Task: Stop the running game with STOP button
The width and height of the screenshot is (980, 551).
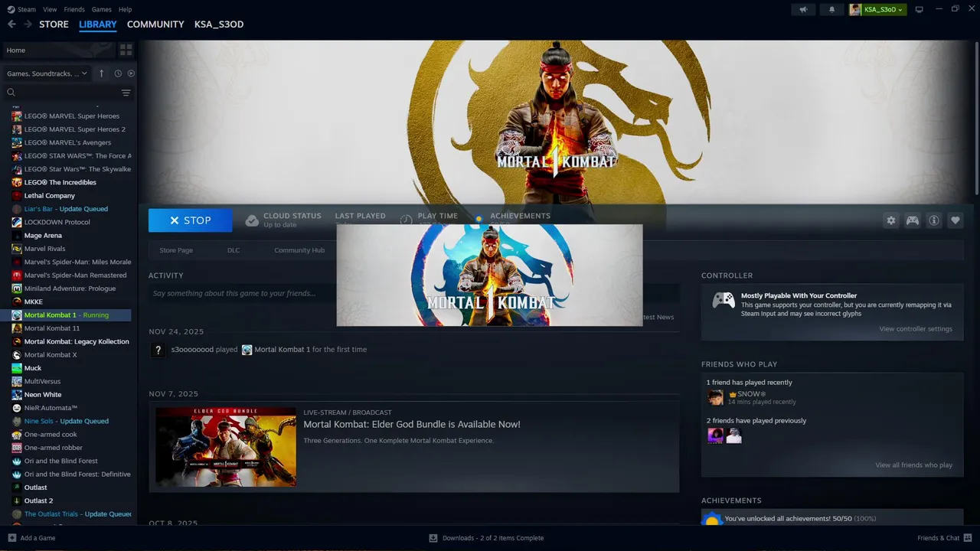Action: tap(190, 220)
